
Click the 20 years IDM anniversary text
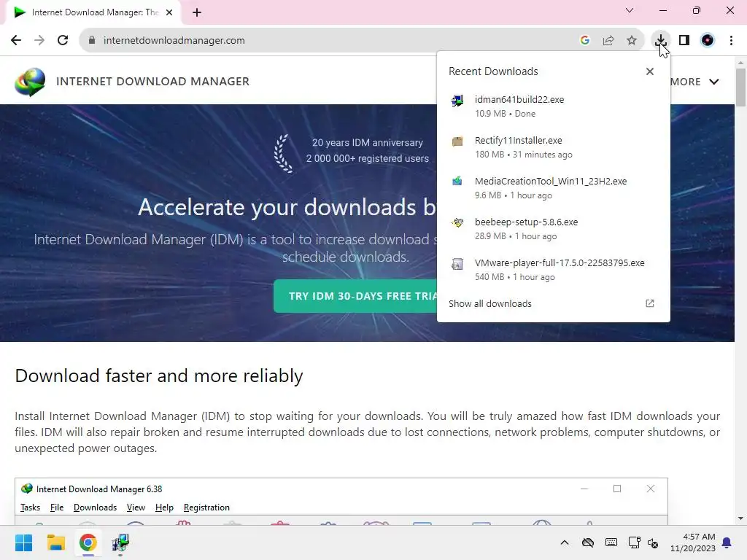[368, 142]
